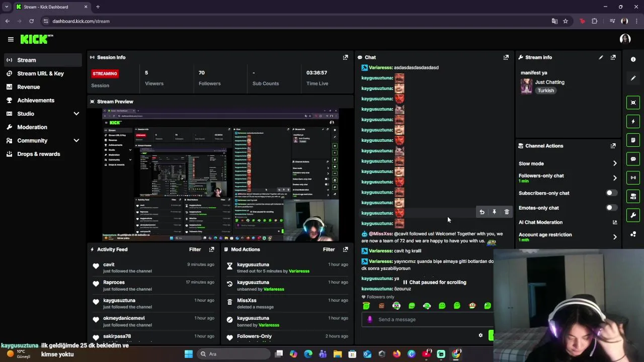
Task: Click the pencil edit icon in right sidebar
Action: (633, 78)
